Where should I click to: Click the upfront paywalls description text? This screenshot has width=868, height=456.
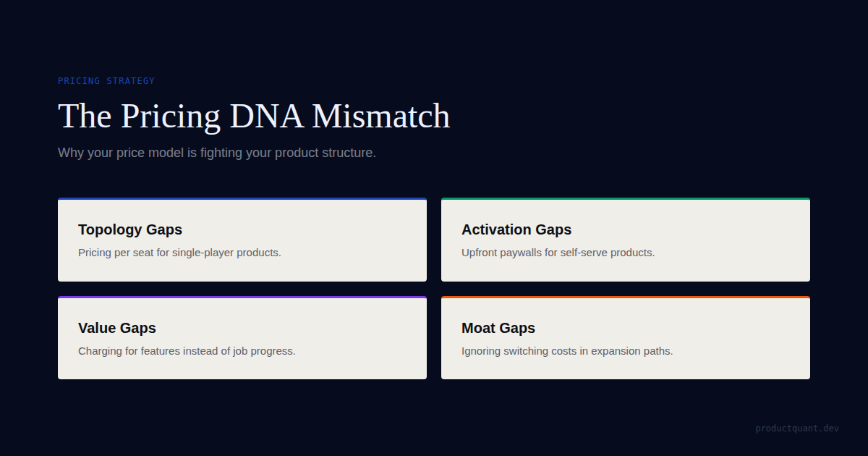(558, 253)
